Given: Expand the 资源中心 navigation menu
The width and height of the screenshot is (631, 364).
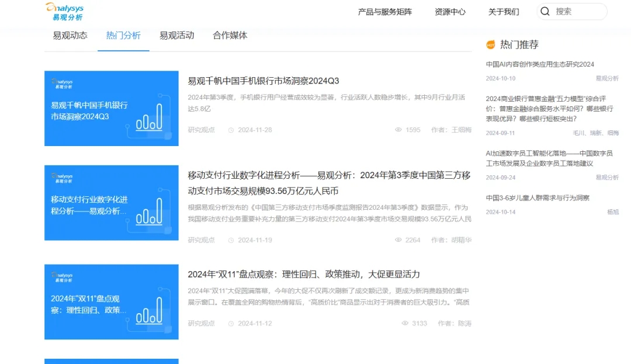Looking at the screenshot, I should (x=450, y=12).
